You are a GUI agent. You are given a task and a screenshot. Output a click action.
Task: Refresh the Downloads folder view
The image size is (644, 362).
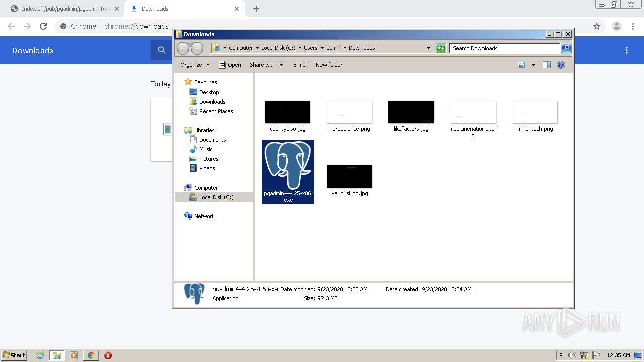(x=441, y=48)
